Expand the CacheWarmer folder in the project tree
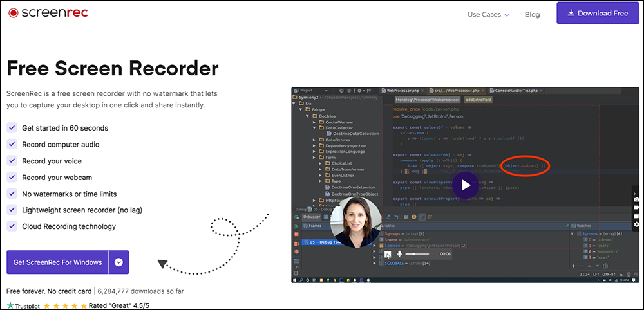This screenshot has width=644, height=310. tap(315, 122)
